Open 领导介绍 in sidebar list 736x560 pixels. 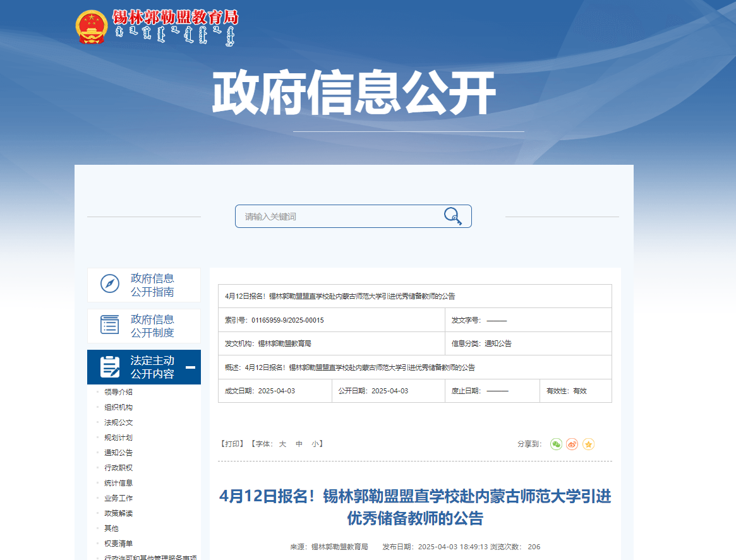pos(118,392)
